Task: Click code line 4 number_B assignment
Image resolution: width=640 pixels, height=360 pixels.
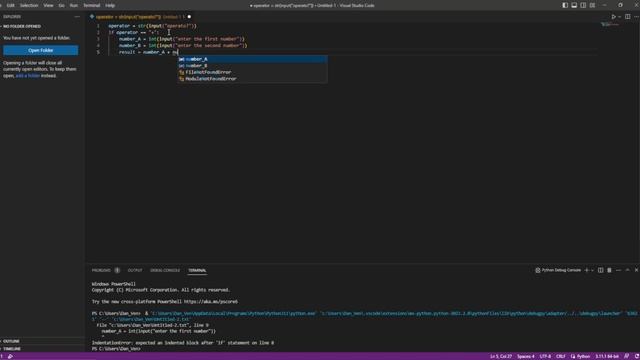Action: (183, 45)
